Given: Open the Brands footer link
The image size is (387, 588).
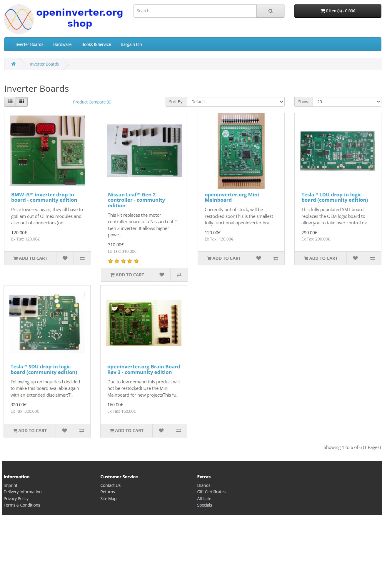Looking at the screenshot, I should click(204, 485).
